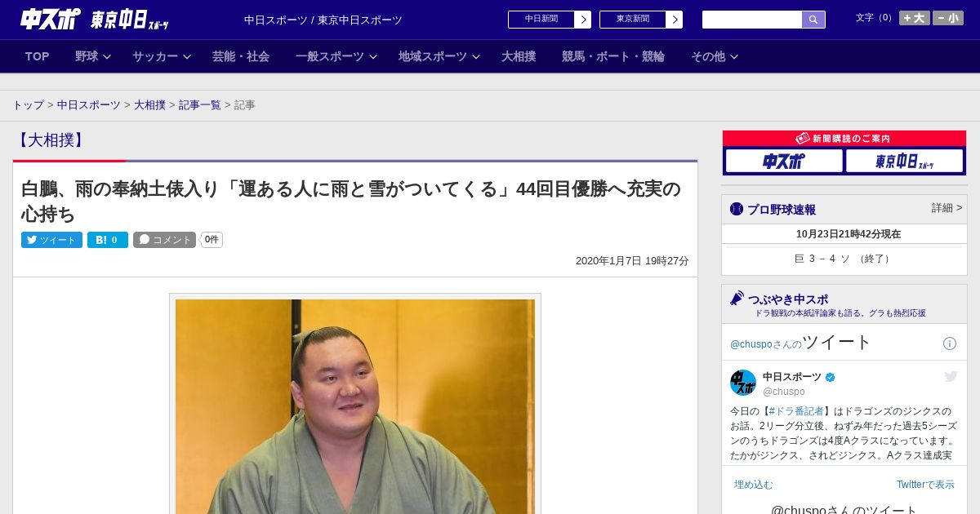Screen dimensions: 980x514
Task: Click the 中日スポーツ account name in tweet
Action: tap(792, 377)
